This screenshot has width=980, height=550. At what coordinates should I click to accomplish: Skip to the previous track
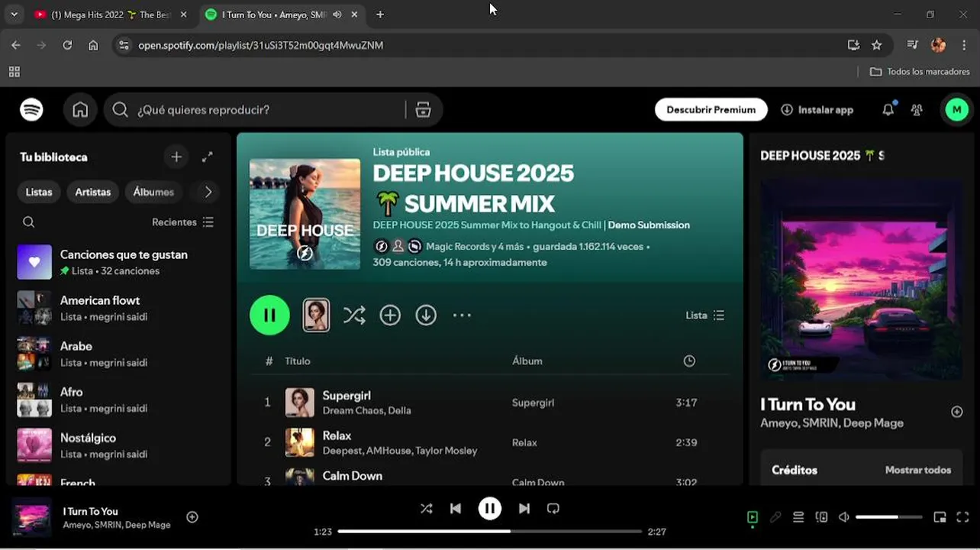tap(456, 508)
